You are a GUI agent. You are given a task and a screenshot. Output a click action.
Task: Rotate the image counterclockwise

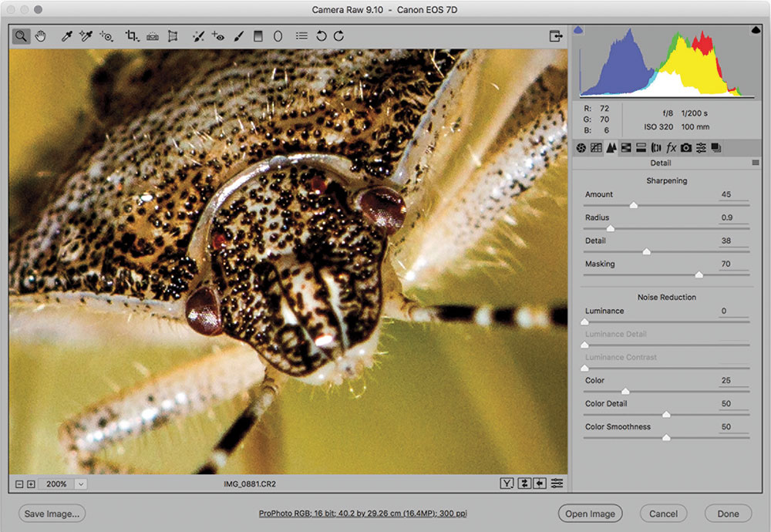pos(320,35)
